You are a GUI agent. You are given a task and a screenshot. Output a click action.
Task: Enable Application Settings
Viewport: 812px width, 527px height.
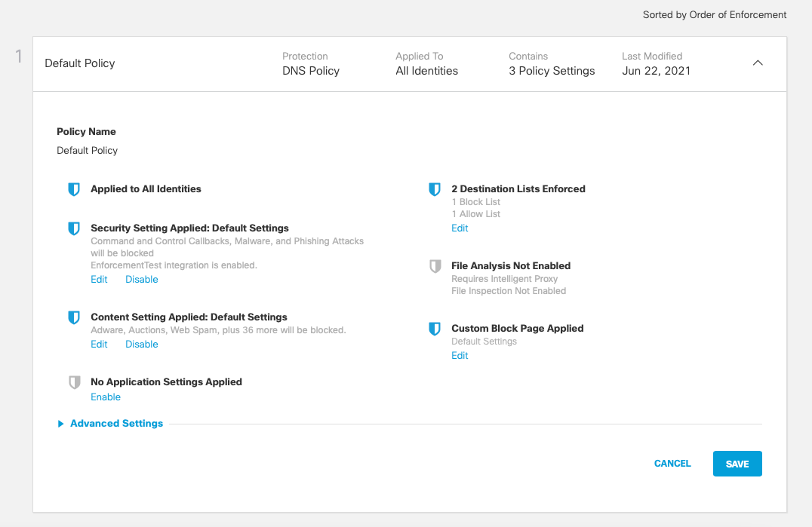(106, 397)
